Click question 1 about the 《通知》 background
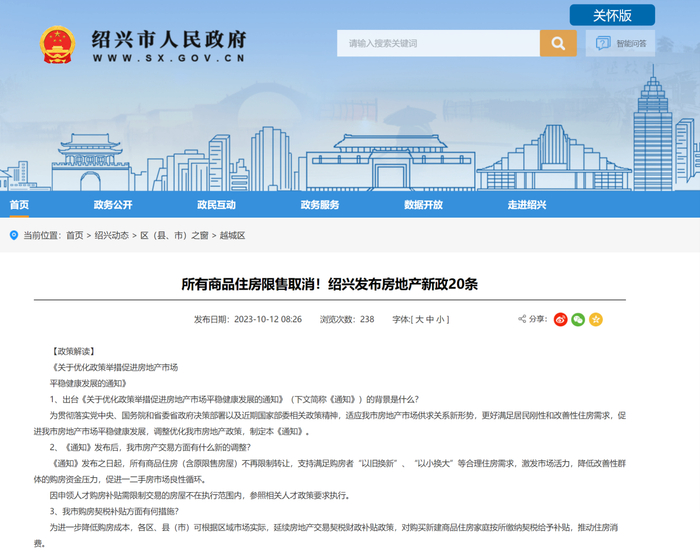This screenshot has height=554, width=700. pos(234,399)
